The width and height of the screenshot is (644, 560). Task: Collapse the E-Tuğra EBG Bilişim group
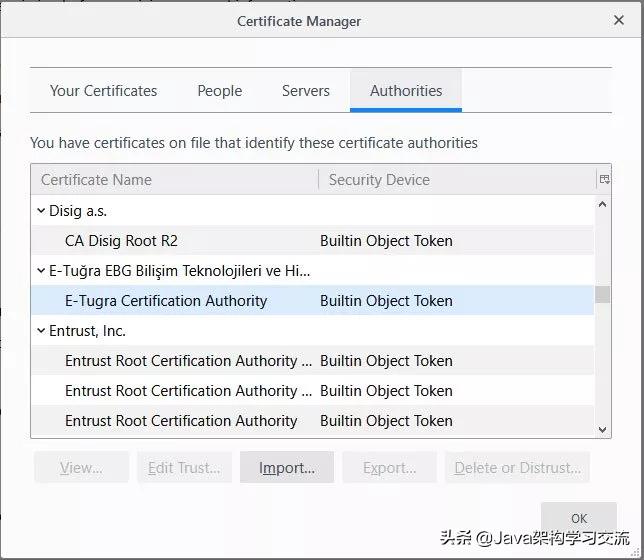pyautogui.click(x=41, y=271)
